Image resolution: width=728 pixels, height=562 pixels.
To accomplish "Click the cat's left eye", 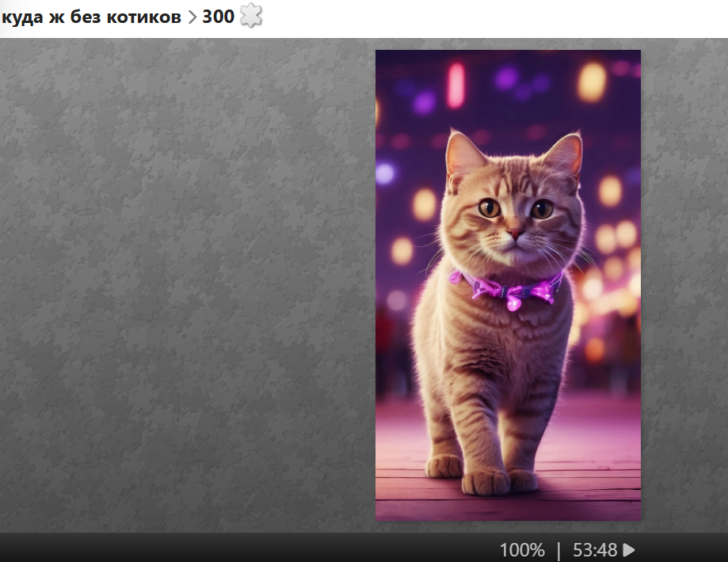I will tap(489, 208).
